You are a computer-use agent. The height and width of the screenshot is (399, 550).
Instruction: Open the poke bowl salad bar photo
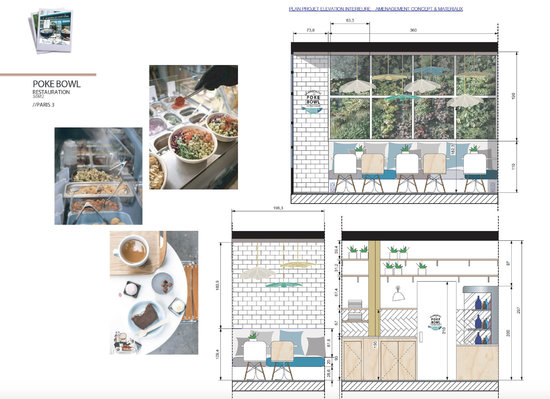click(194, 127)
